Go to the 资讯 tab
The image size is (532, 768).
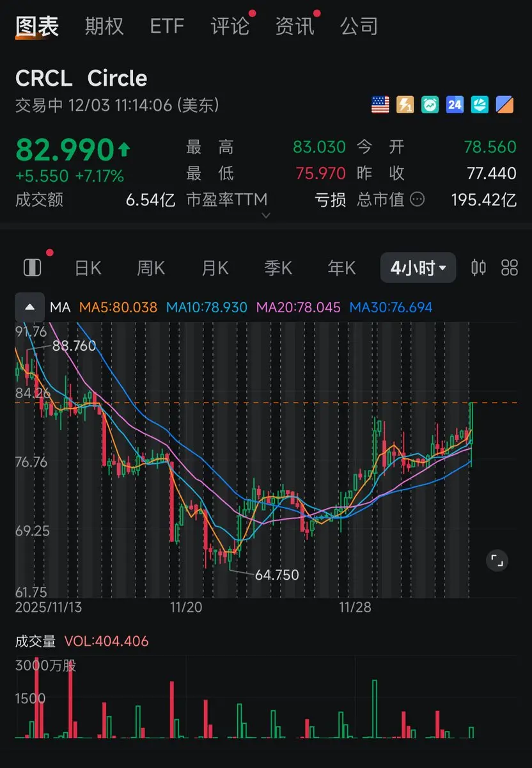pyautogui.click(x=294, y=26)
